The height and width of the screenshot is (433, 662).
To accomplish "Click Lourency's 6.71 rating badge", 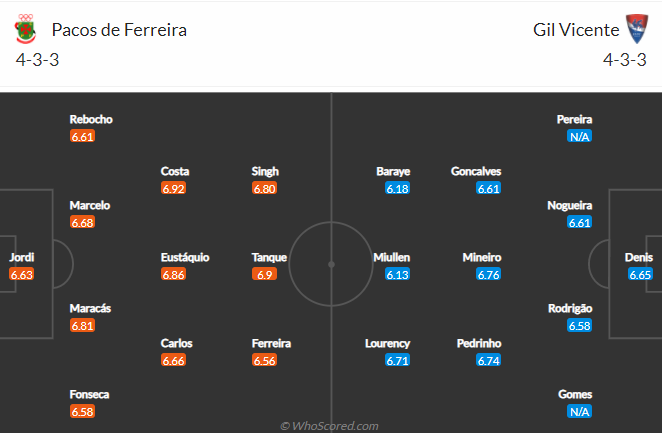I will (x=397, y=360).
